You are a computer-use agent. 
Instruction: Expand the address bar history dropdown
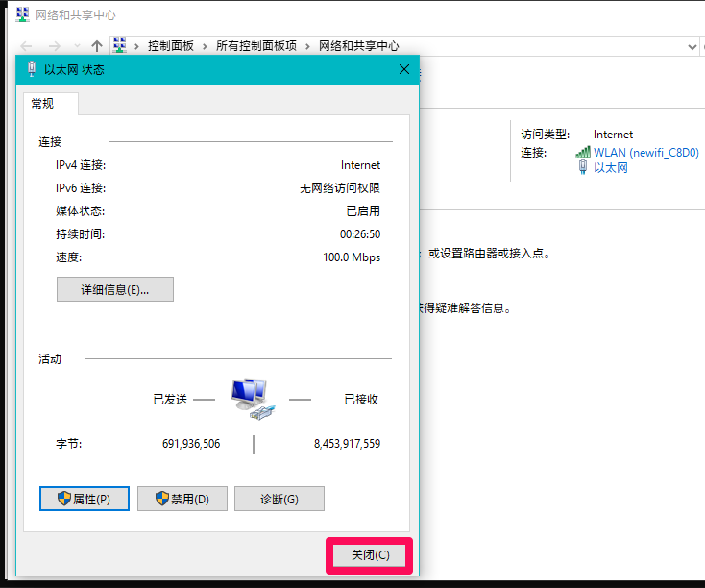(693, 46)
